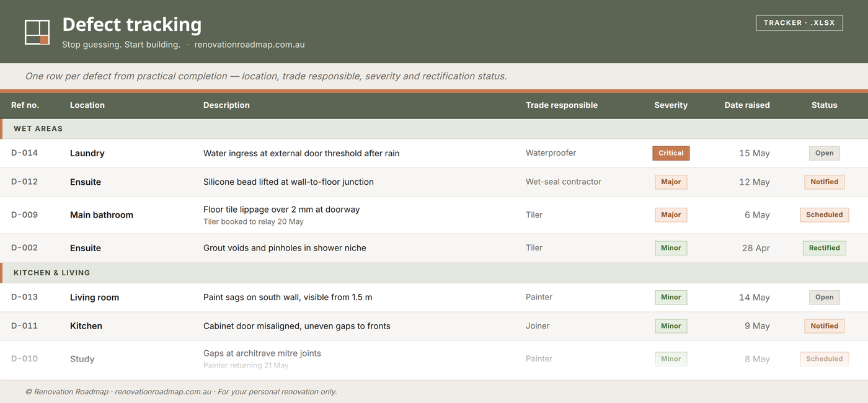The width and height of the screenshot is (868, 403).
Task: Select the Critical severity badge for Laundry
Action: (671, 153)
